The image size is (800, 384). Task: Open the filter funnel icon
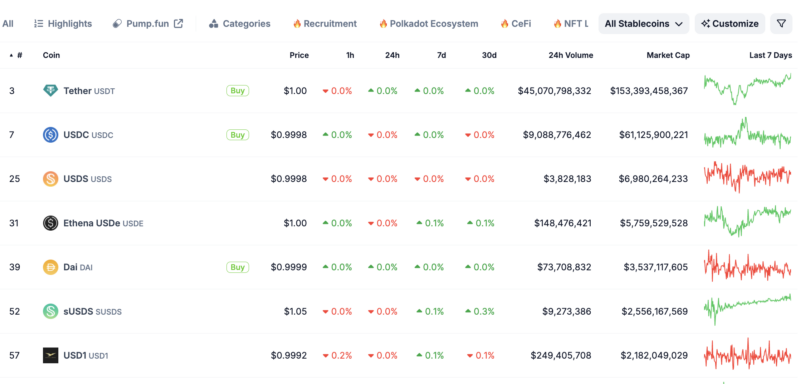(781, 23)
